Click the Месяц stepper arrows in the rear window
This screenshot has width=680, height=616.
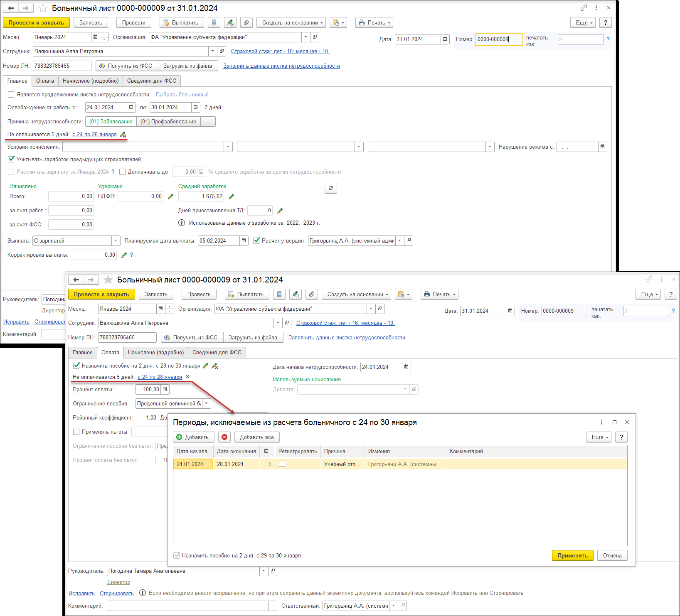point(104,37)
